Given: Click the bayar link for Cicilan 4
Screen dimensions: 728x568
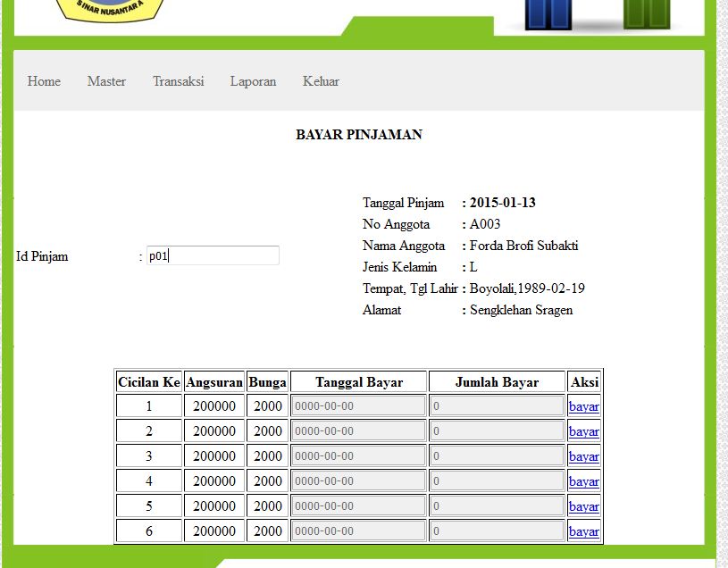Looking at the screenshot, I should click(x=583, y=480).
